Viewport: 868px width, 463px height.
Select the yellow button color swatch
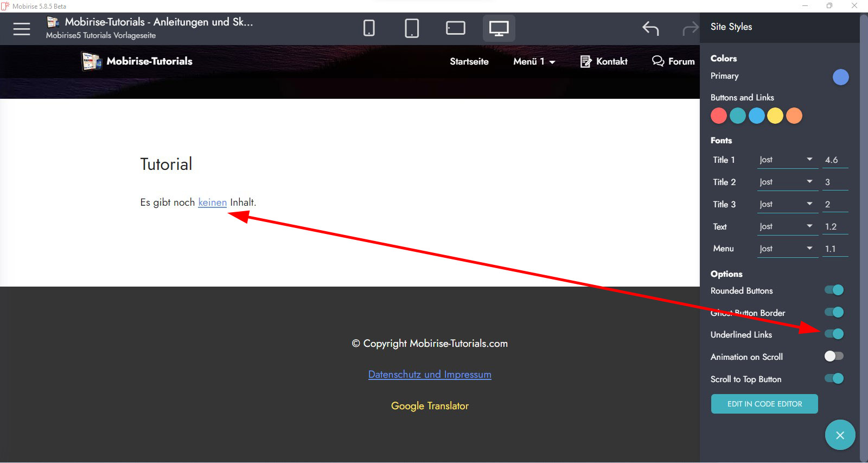click(x=775, y=116)
